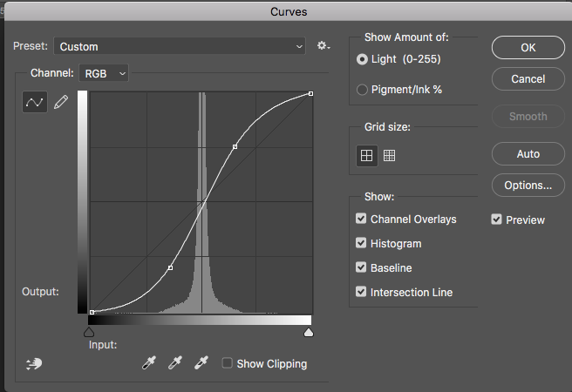The height and width of the screenshot is (392, 572).
Task: Click the on-image adjustment hand tool
Action: (x=35, y=364)
